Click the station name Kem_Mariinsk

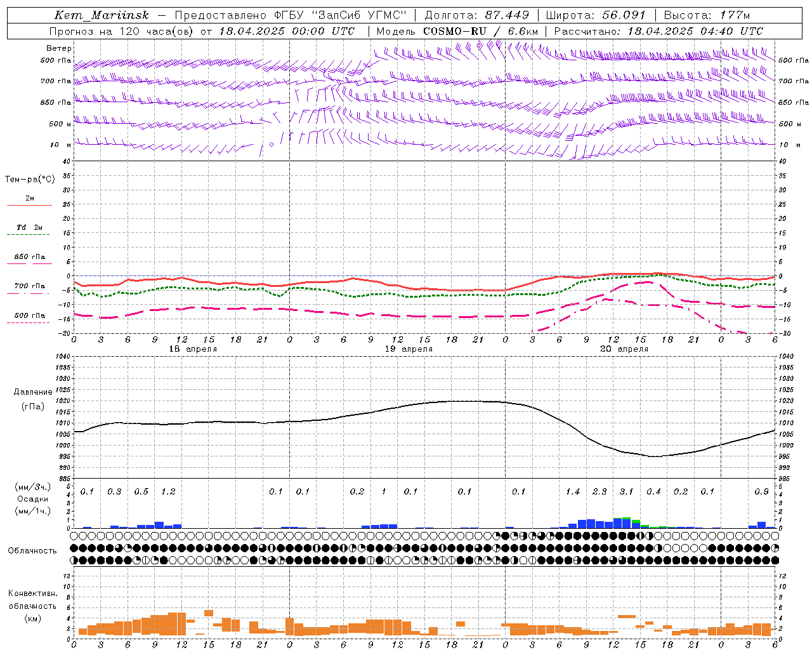pyautogui.click(x=101, y=15)
